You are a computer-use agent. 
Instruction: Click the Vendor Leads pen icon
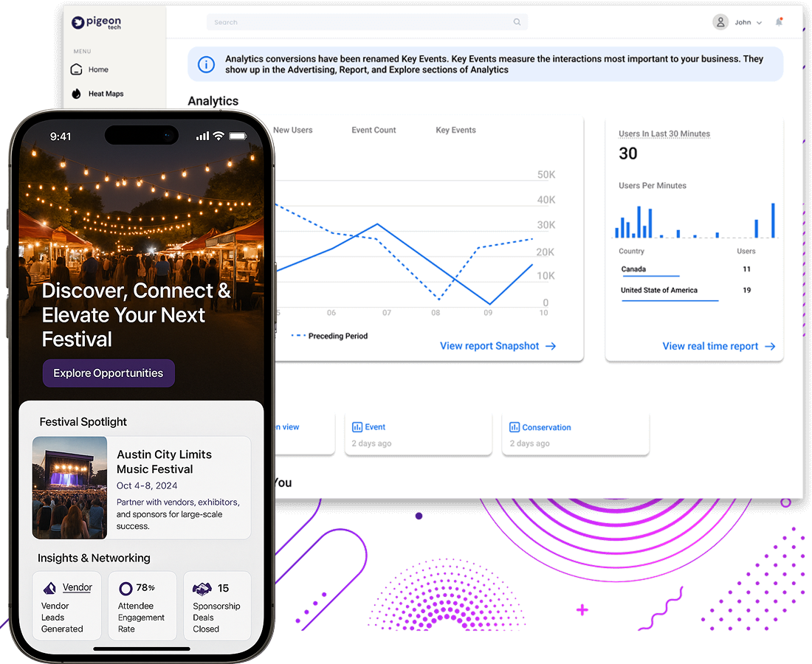coord(50,587)
